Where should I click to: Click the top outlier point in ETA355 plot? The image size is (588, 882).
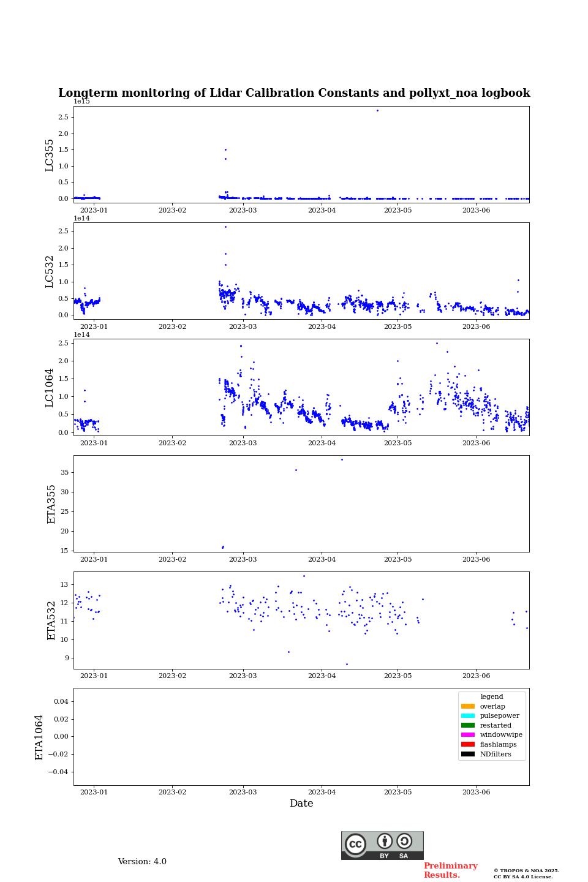[342, 459]
